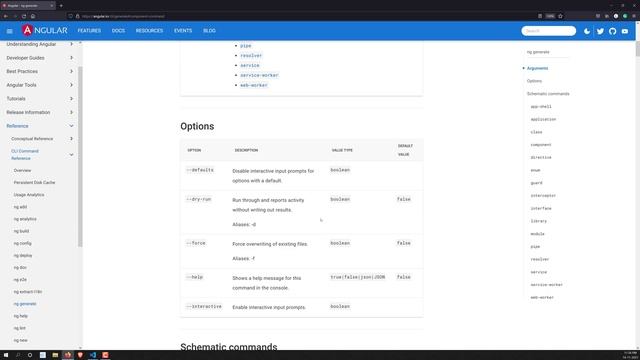Jump to library in page contents
The height and width of the screenshot is (360, 640).
click(538, 221)
